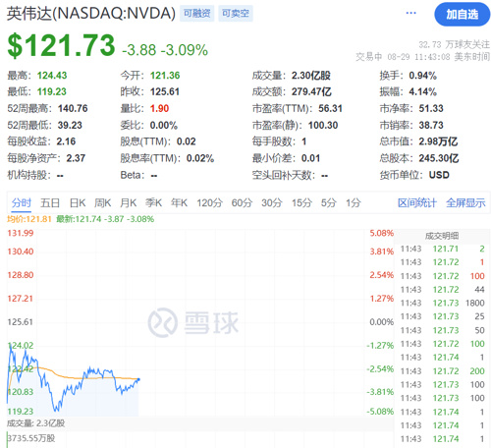Click the 换手 value 0.94%
Viewport: 491px width, 448px height.
(x=422, y=76)
